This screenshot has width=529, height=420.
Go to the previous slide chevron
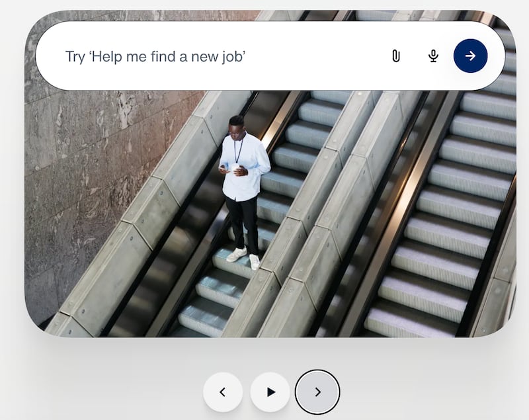[x=223, y=392]
